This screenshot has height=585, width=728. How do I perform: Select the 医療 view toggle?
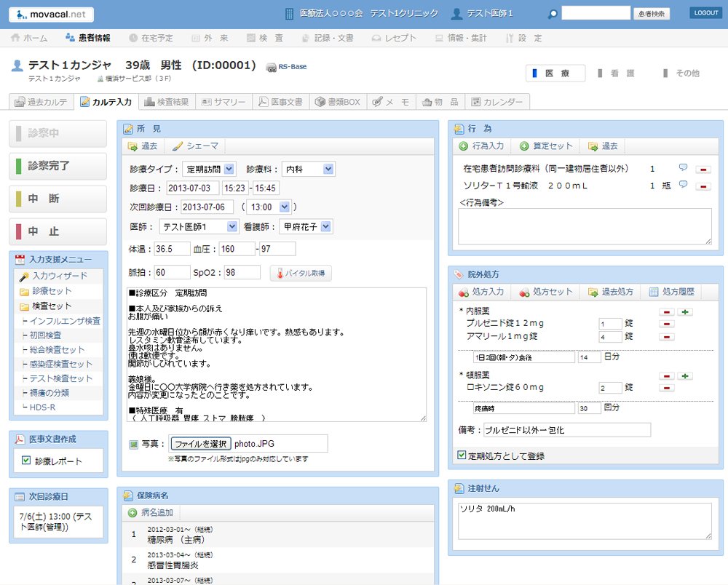pos(555,73)
